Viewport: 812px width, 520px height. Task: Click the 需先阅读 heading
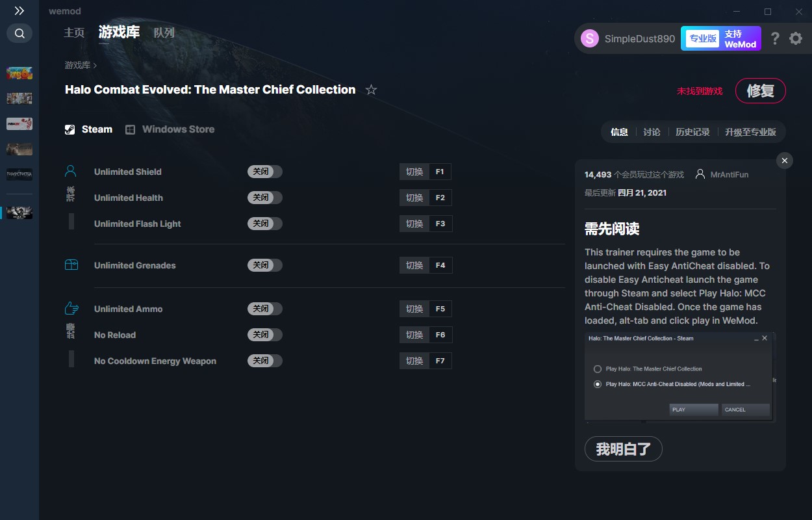pyautogui.click(x=612, y=229)
